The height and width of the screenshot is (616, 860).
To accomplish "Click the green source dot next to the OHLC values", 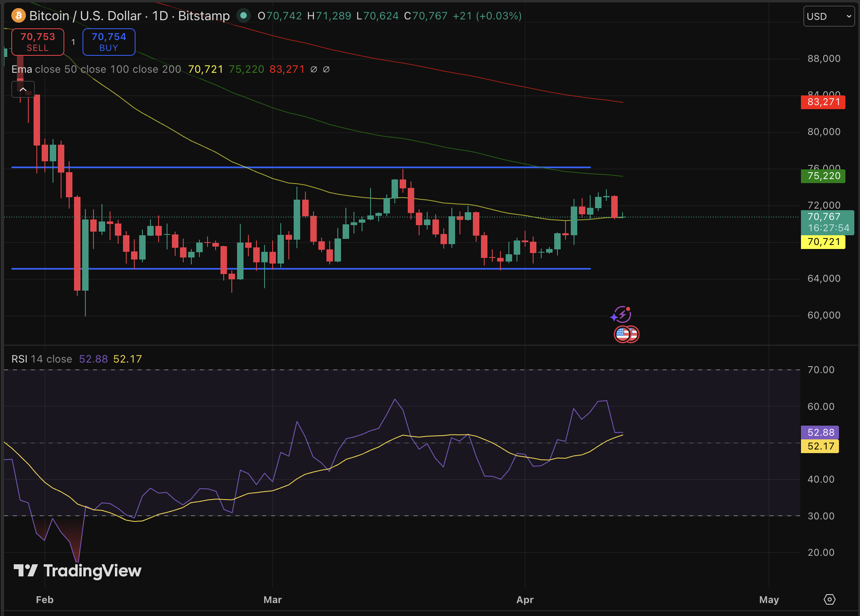I will click(x=243, y=16).
